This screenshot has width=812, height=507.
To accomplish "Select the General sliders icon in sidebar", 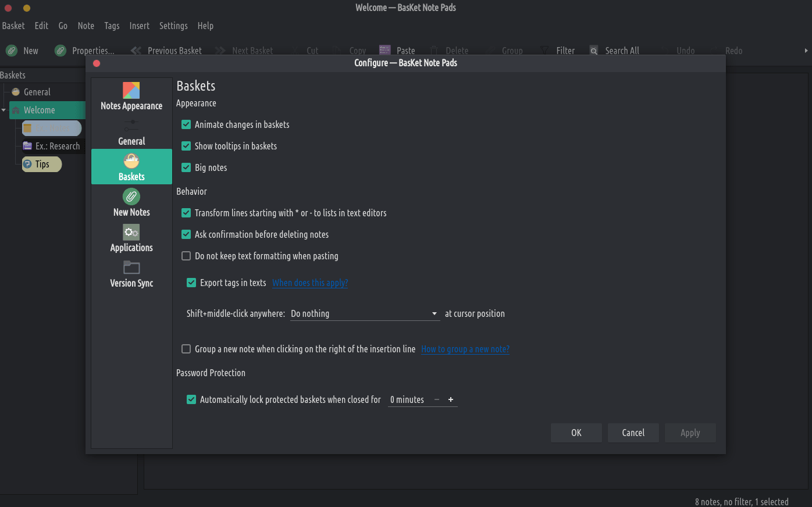I will 131,125.
